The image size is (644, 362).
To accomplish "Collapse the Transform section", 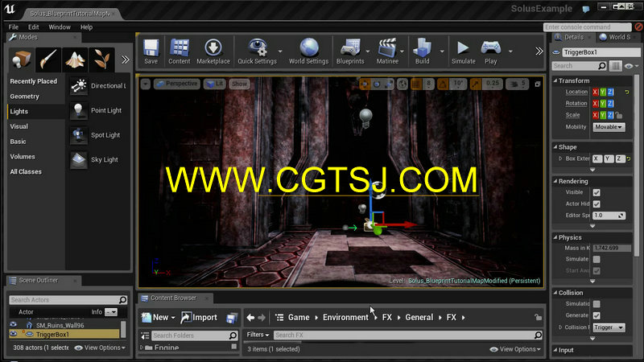I will [x=555, y=81].
